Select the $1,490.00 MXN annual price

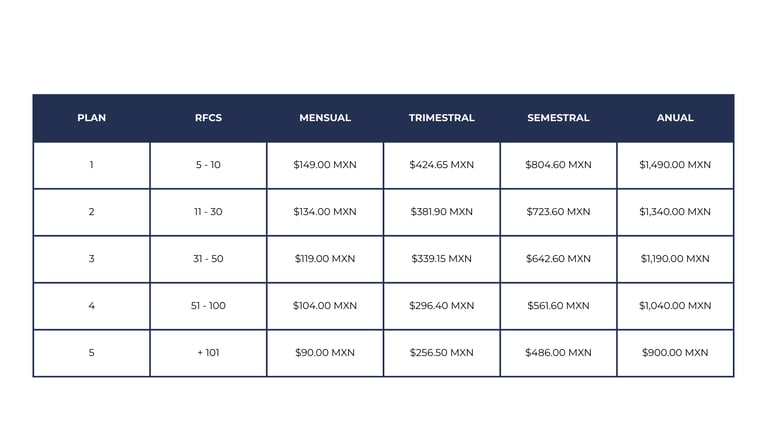[x=675, y=165]
